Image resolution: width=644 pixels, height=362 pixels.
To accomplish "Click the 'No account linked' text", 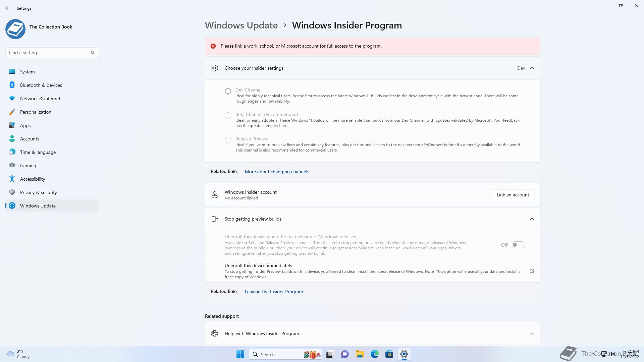I will [241, 198].
